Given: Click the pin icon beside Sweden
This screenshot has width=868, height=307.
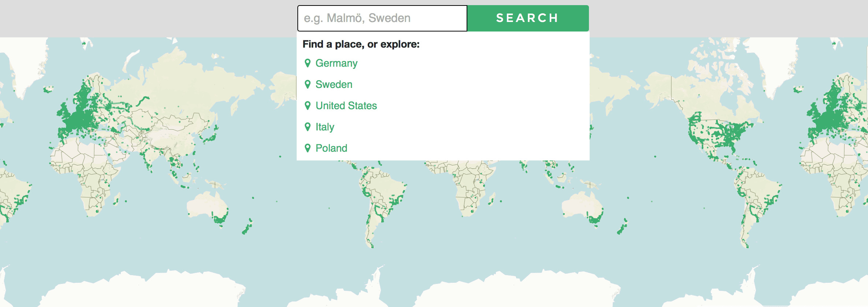Looking at the screenshot, I should 308,84.
